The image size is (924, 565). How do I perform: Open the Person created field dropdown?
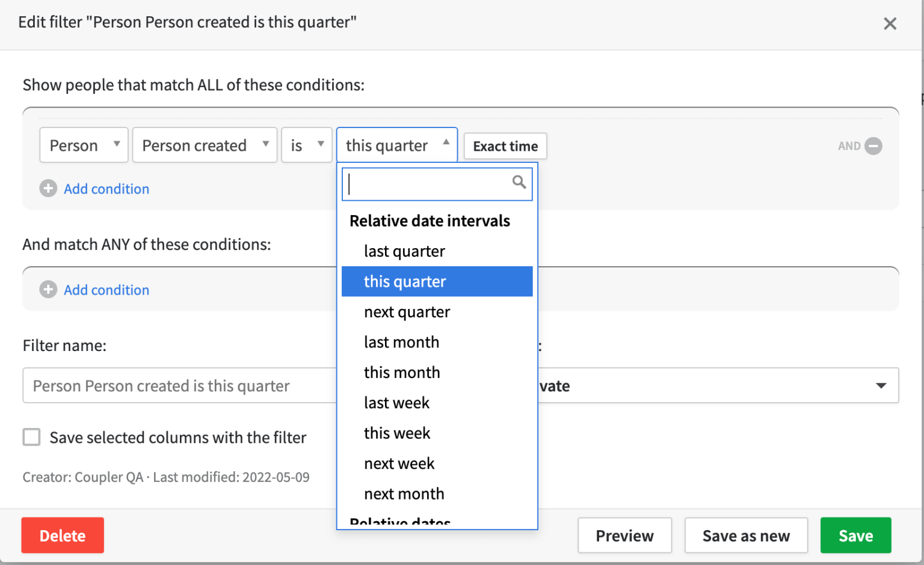point(204,145)
